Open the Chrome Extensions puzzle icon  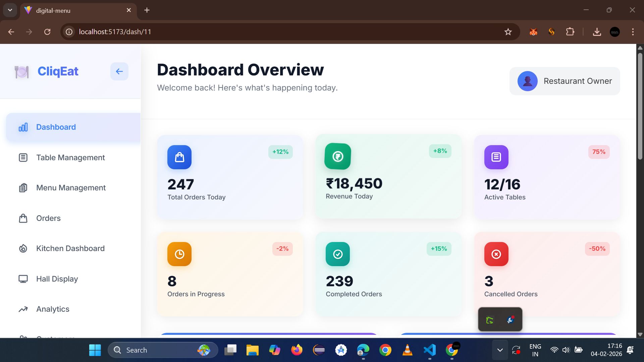pos(570,32)
